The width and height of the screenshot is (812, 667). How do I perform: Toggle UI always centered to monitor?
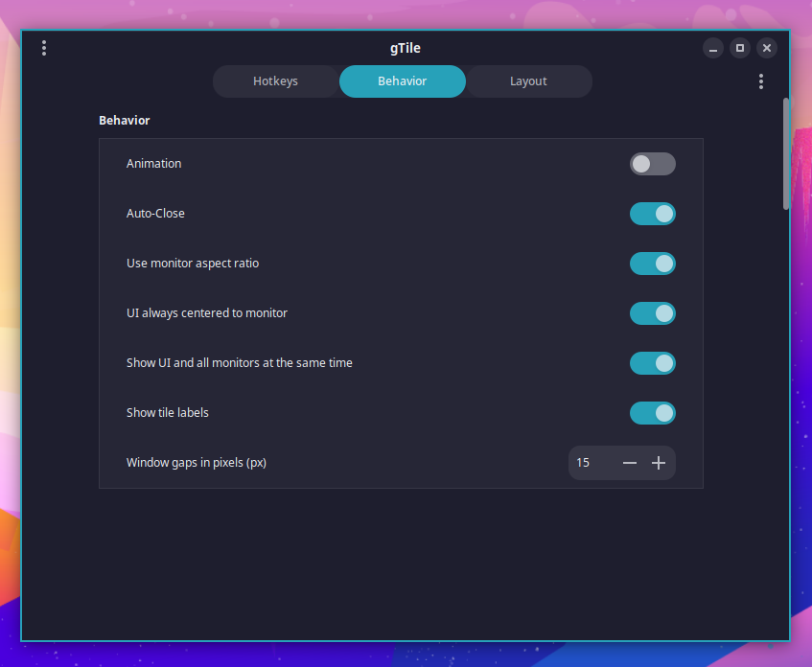[653, 313]
